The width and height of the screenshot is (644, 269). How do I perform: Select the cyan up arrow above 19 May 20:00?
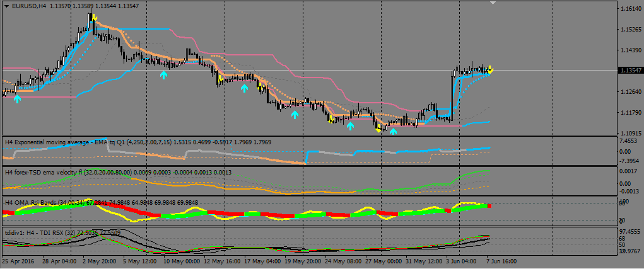click(x=295, y=115)
